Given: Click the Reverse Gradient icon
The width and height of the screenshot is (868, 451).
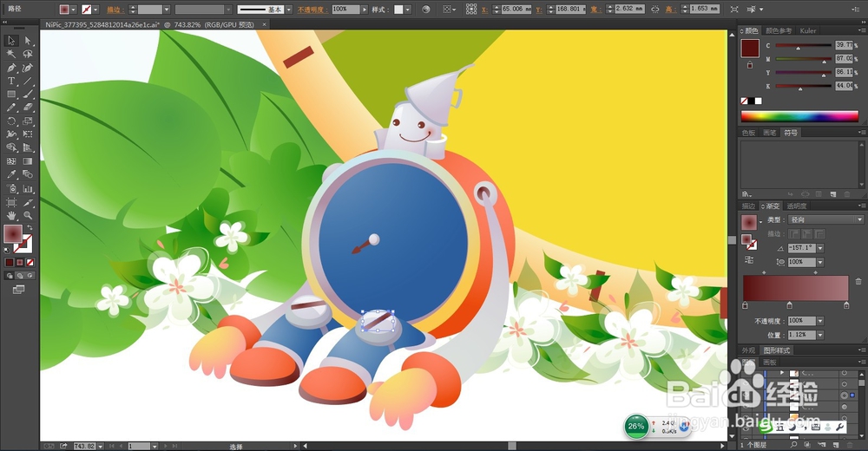Looking at the screenshot, I should click(749, 259).
